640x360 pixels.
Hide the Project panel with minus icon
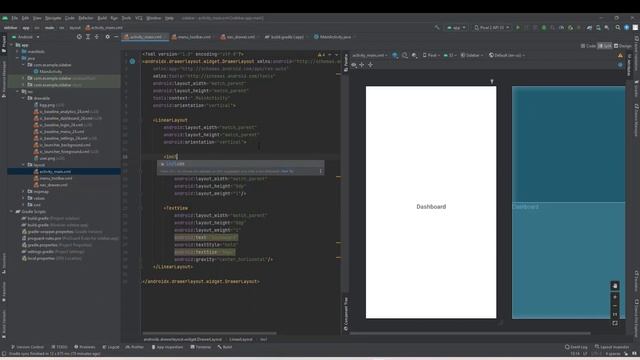click(x=116, y=37)
